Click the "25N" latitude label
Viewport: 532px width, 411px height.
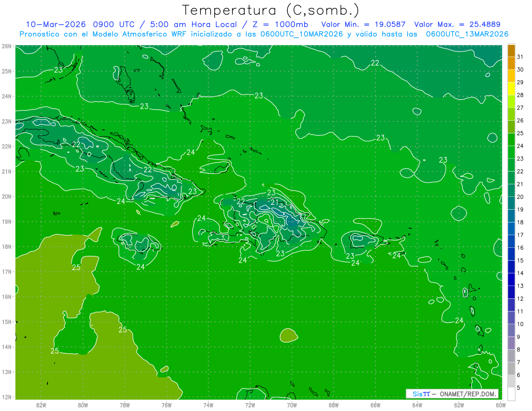point(6,71)
